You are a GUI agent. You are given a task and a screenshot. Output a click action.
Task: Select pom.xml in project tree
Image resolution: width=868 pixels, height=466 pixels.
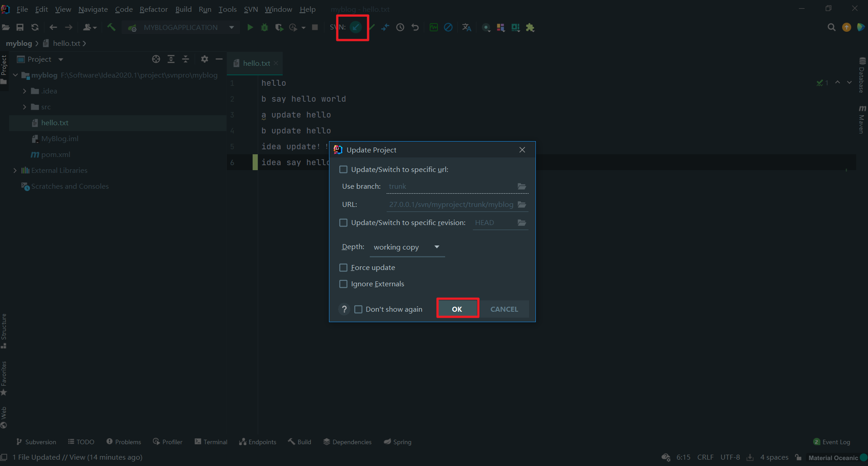tap(55, 154)
